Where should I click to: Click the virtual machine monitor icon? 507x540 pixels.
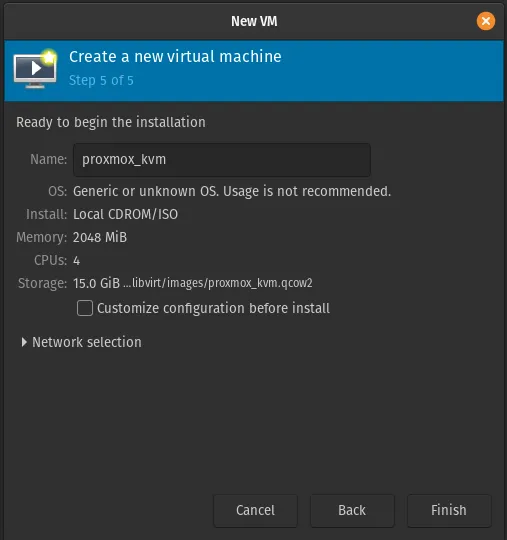click(x=35, y=69)
